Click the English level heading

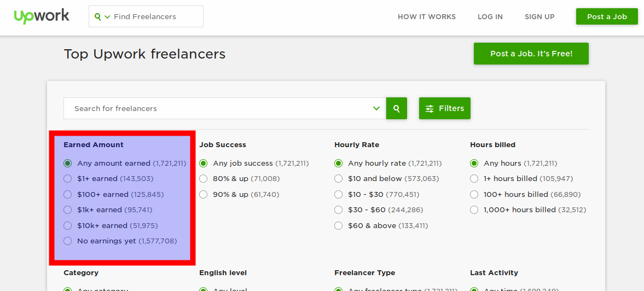coord(223,273)
